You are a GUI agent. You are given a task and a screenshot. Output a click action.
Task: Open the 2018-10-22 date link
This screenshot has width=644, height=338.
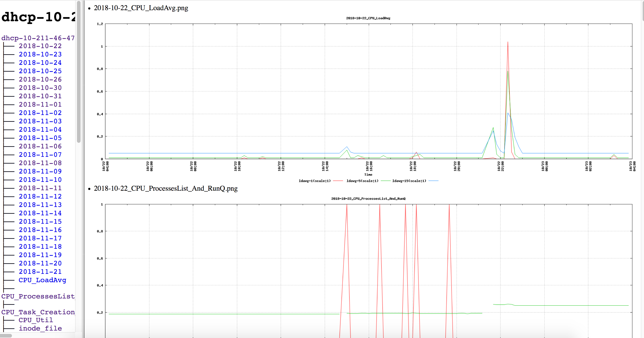coord(40,46)
